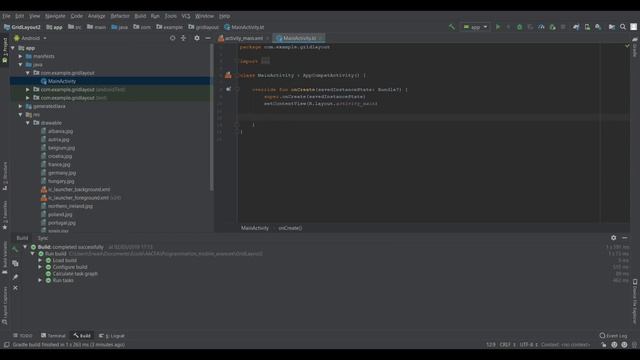Click the Search Everywhere magnifier icon
The width and height of the screenshot is (640, 360).
[623, 27]
